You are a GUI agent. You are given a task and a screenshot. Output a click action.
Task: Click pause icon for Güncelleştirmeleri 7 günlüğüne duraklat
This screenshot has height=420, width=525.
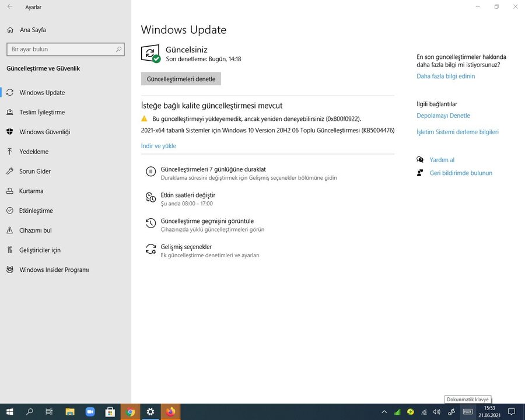click(150, 171)
